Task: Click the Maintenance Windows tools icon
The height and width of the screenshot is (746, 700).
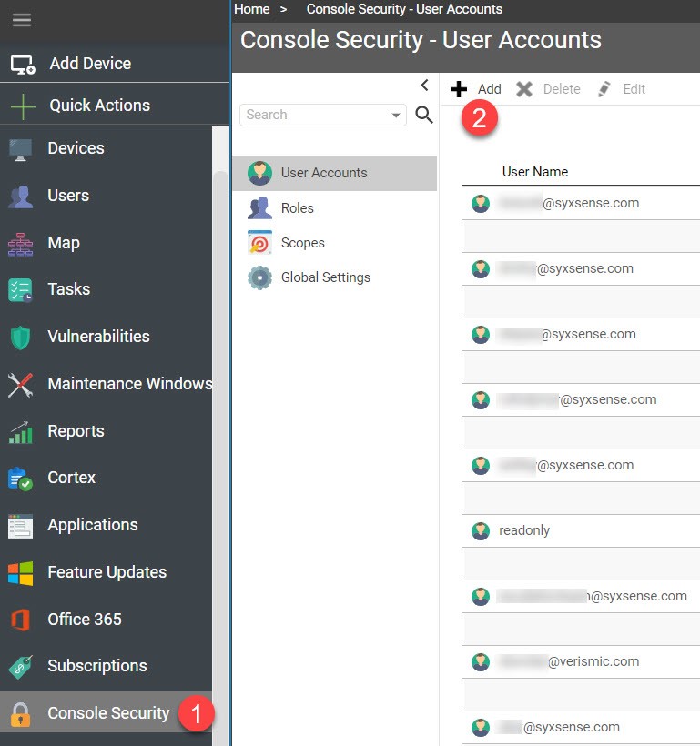Action: tap(20, 385)
